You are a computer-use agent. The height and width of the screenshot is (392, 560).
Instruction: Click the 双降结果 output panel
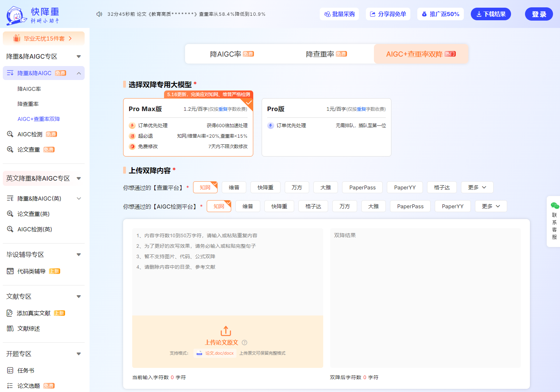click(x=425, y=298)
